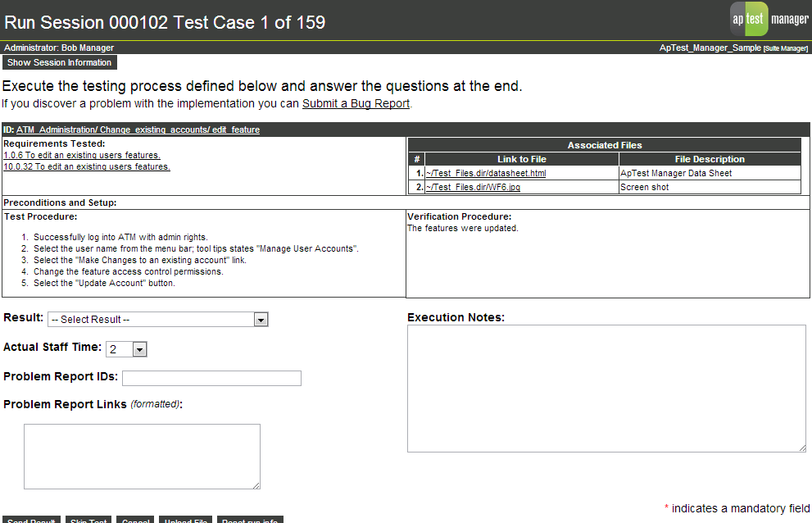Open the Actual Staff Time dropdown
Image resolution: width=812 pixels, height=523 pixels.
click(x=126, y=349)
